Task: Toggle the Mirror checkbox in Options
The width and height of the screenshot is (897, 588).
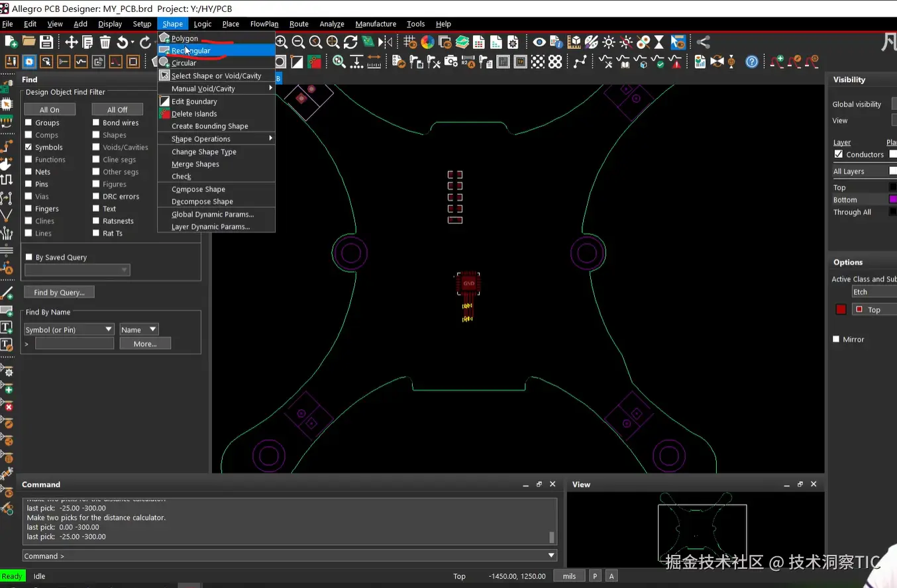Action: (x=836, y=339)
